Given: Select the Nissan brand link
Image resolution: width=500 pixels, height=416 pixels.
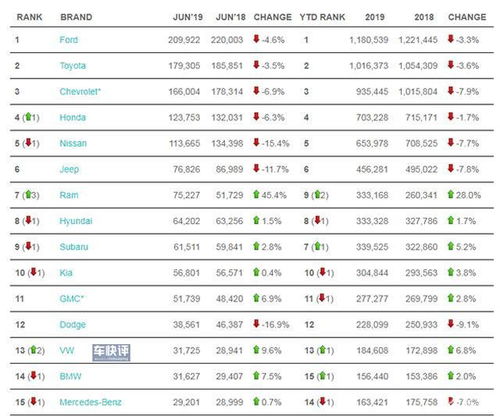Looking at the screenshot, I should [x=73, y=143].
